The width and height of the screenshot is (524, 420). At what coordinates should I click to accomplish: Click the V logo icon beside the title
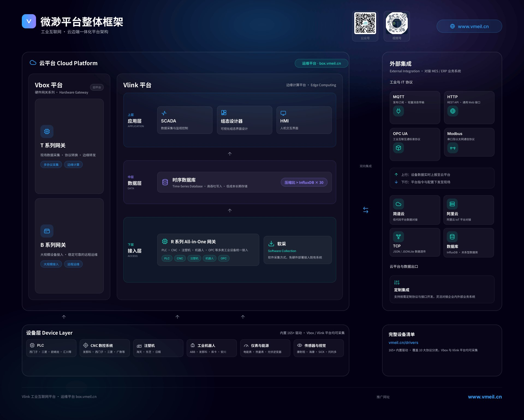[29, 21]
